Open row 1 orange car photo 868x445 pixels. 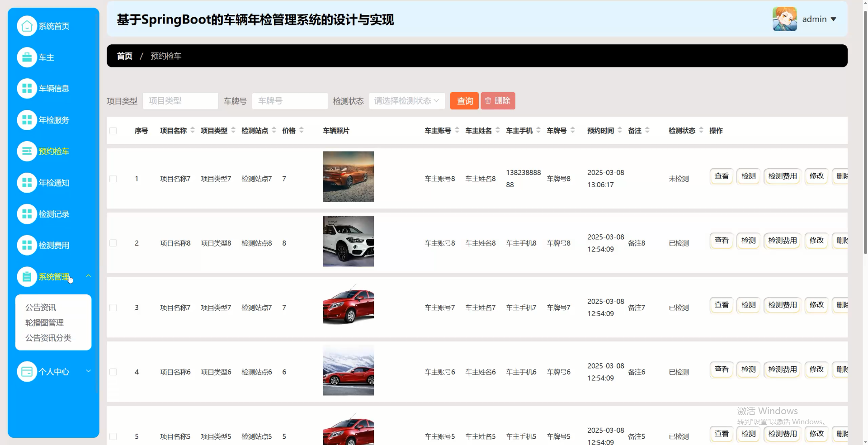click(x=349, y=177)
